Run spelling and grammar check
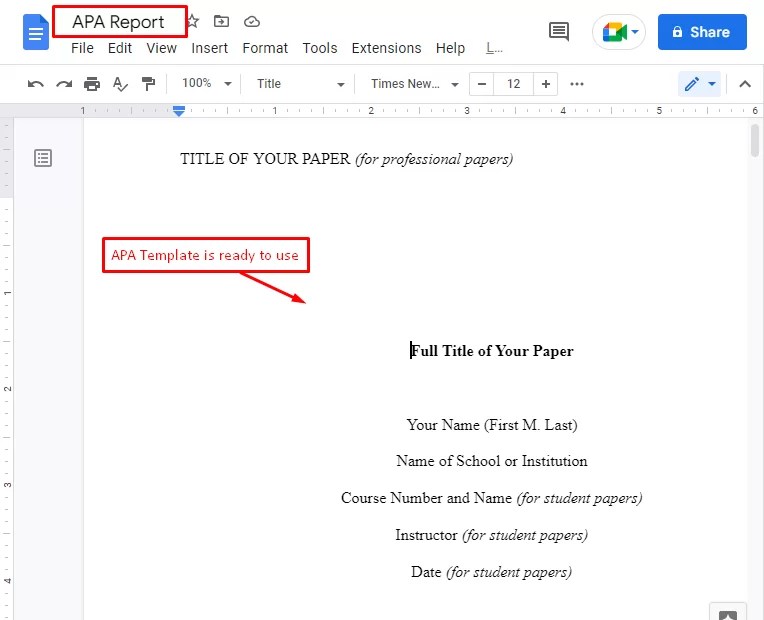The image size is (764, 620). coord(120,84)
